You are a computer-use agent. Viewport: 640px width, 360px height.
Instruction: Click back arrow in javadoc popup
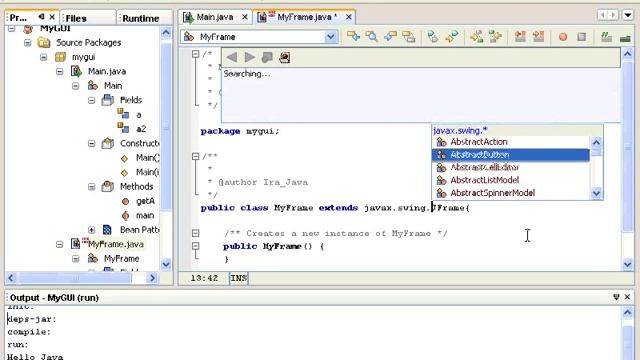point(231,57)
